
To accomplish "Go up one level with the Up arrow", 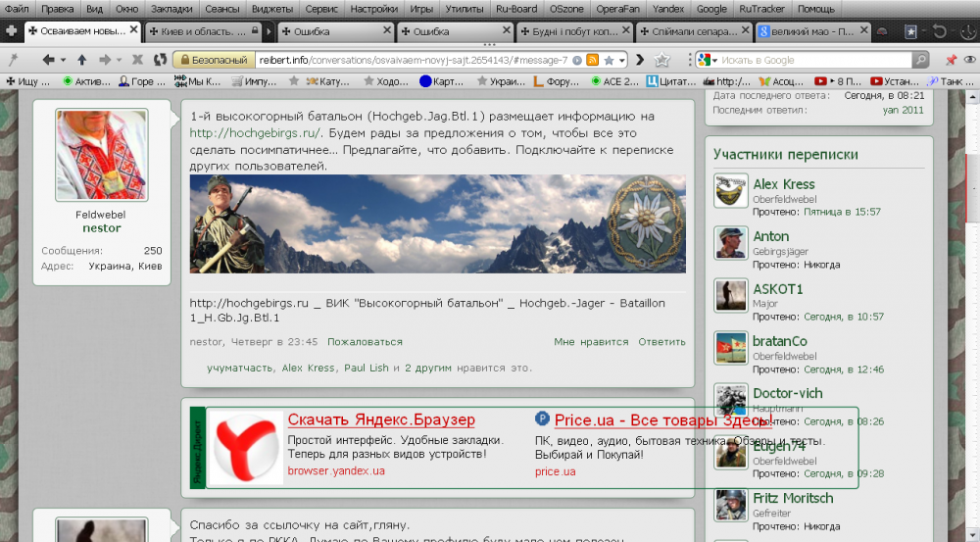I will point(82,60).
